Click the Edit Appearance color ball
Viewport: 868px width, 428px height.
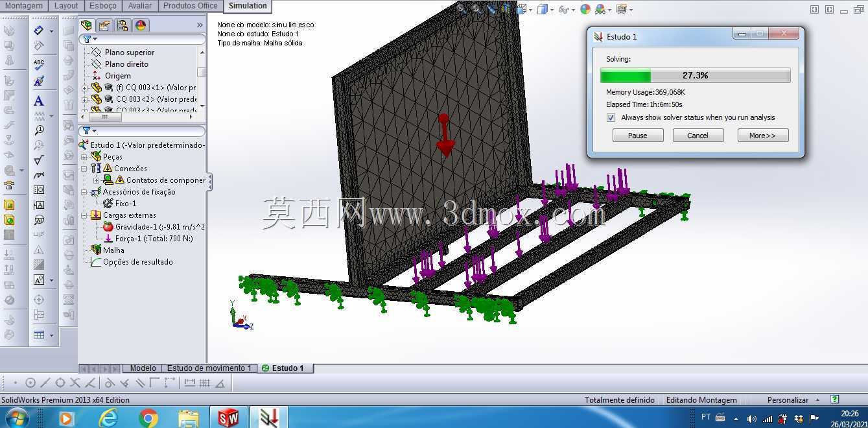click(x=585, y=9)
